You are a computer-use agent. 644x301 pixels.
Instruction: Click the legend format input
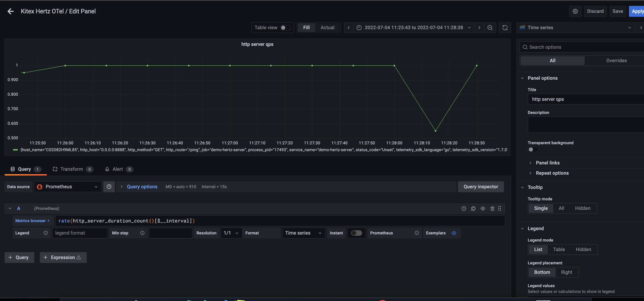(x=80, y=233)
